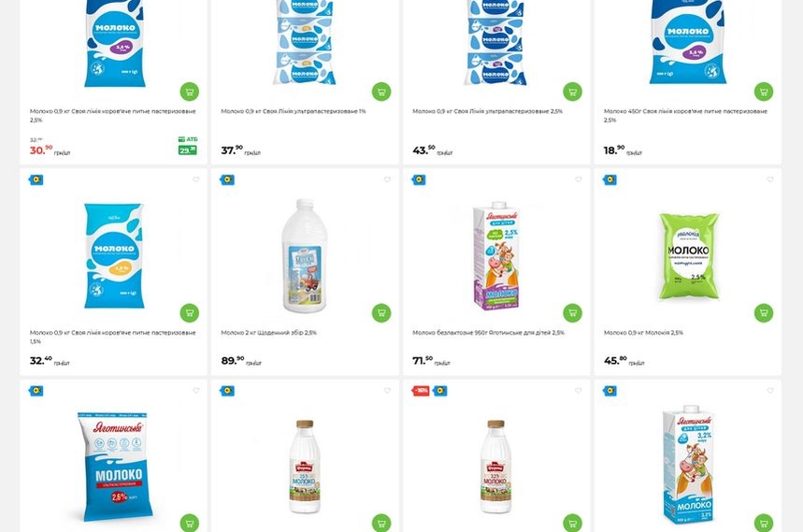Favorite the Щоденний збір 2 кг milk

[387, 180]
